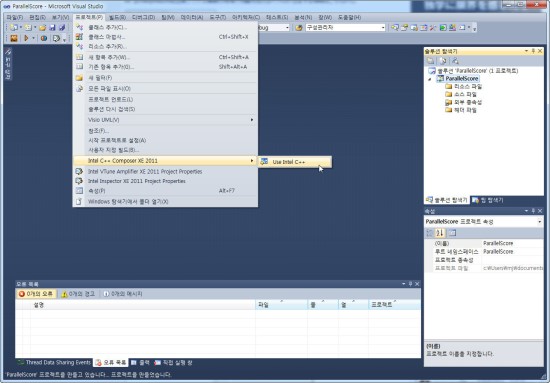Click the 파일 column header in Error List
The height and width of the screenshot is (383, 550).
pos(281,305)
